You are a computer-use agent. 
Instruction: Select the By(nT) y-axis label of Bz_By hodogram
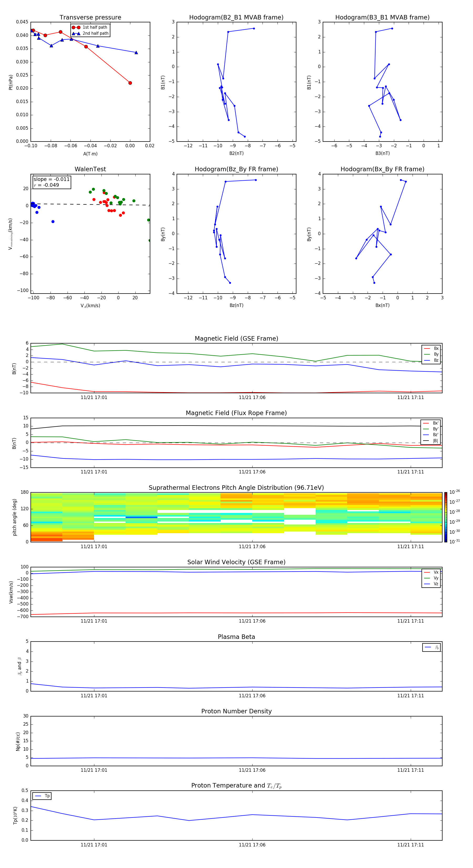tap(163, 234)
